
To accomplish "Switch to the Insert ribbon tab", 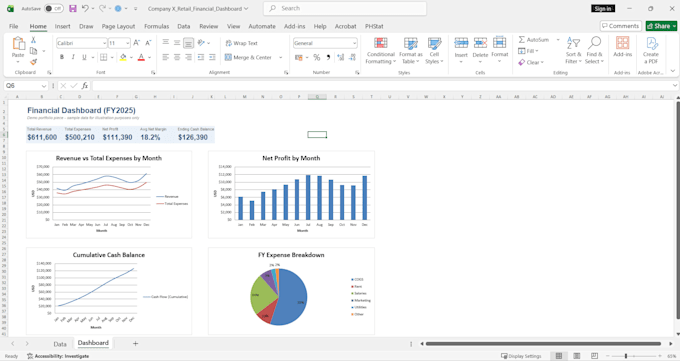I will (x=62, y=26).
